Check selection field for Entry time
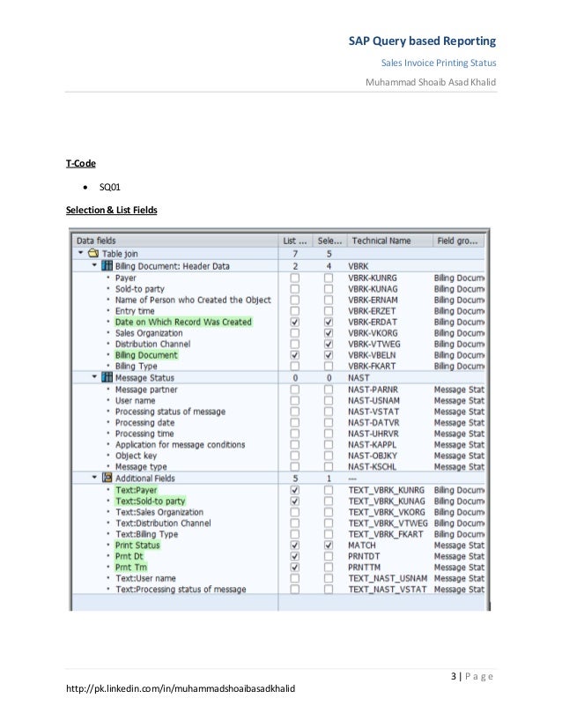 point(329,310)
